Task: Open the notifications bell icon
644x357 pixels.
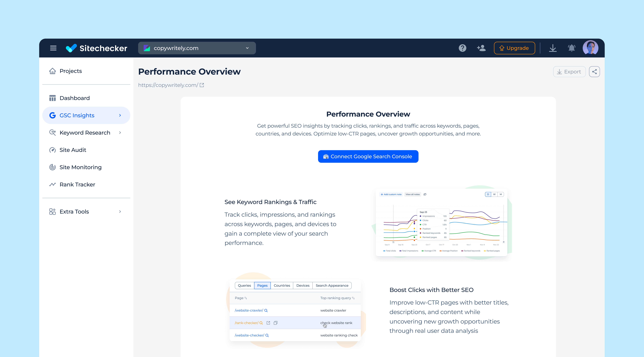Action: [x=571, y=48]
